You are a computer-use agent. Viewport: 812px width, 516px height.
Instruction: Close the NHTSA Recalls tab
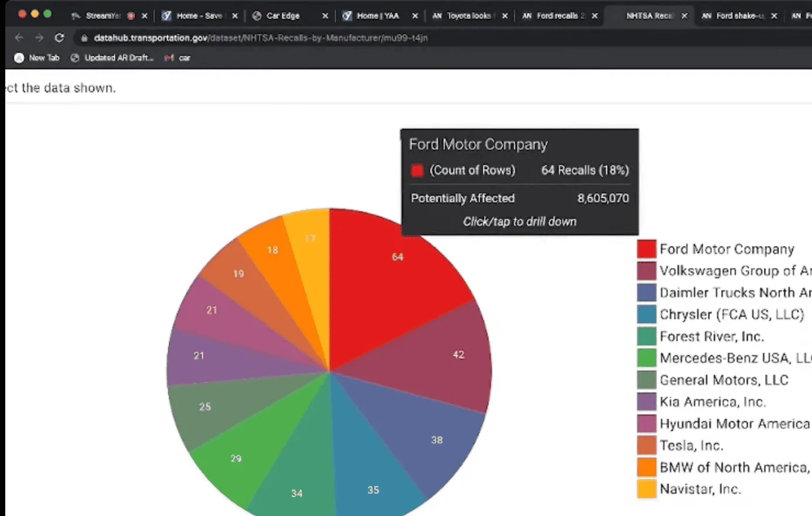click(684, 16)
